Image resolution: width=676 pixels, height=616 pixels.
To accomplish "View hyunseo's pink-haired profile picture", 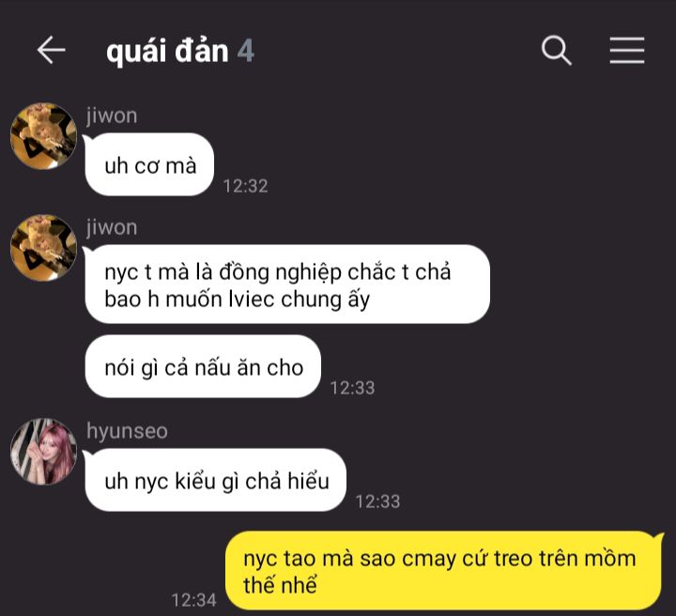I will point(43,452).
